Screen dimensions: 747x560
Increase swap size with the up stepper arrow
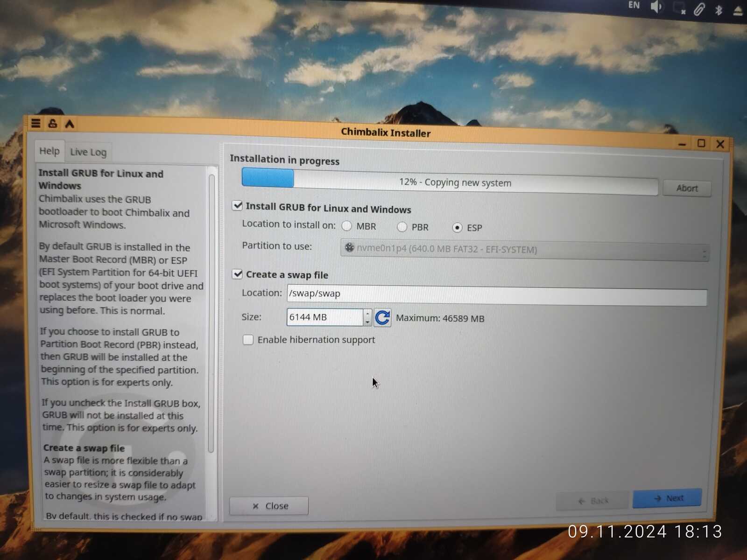click(367, 313)
